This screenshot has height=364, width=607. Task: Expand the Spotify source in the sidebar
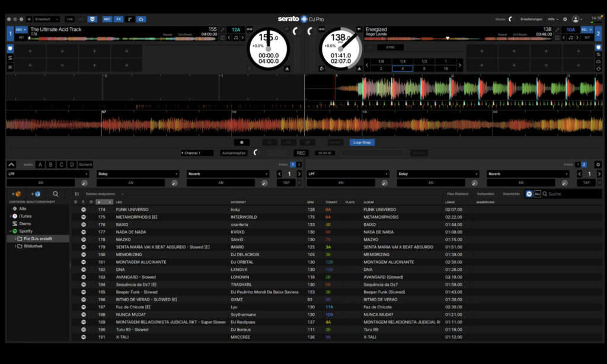11,231
